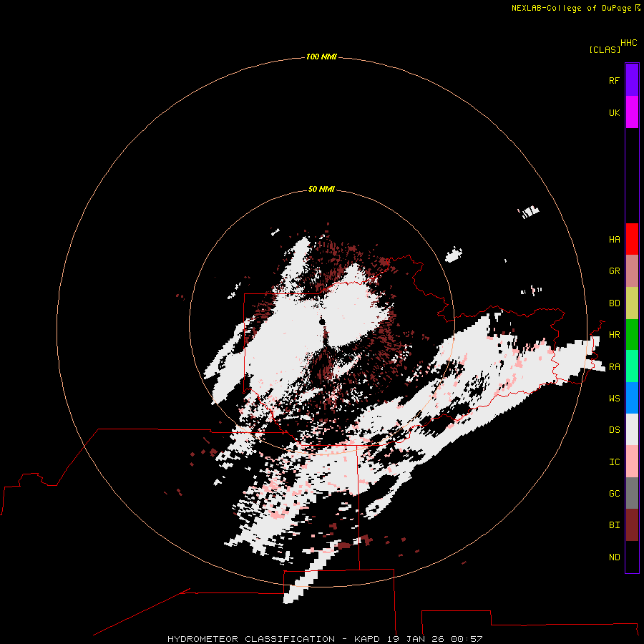Viewport: 644px width, 644px height.
Task: Click the HA legend label
Action: tap(614, 240)
